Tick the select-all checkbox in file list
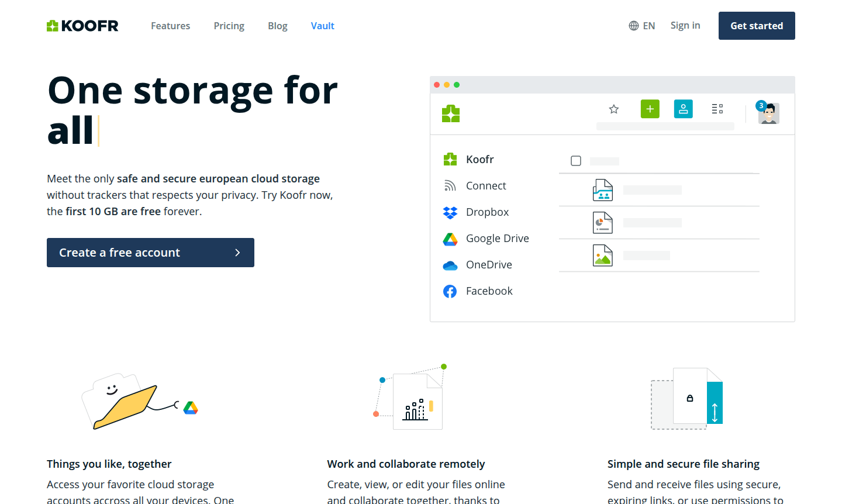The height and width of the screenshot is (504, 842). pyautogui.click(x=576, y=161)
